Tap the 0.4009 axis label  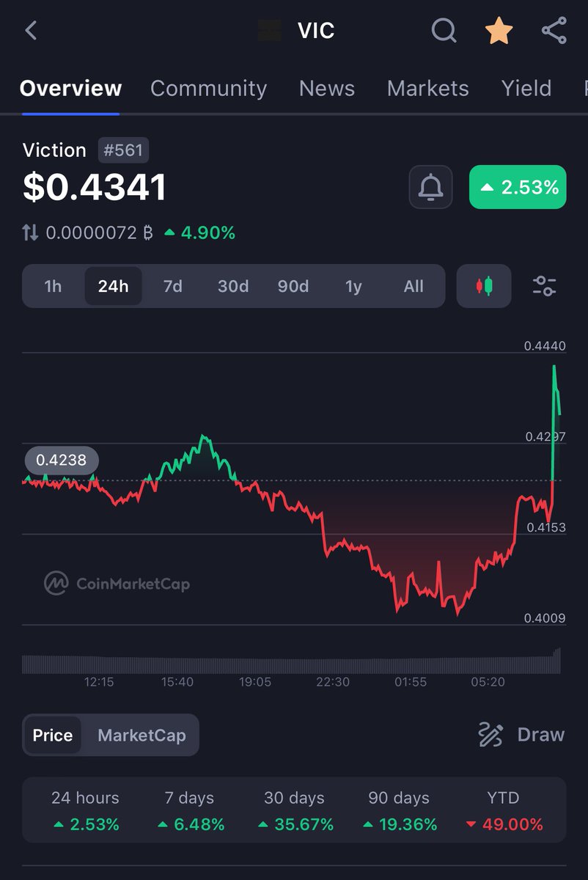(x=545, y=618)
